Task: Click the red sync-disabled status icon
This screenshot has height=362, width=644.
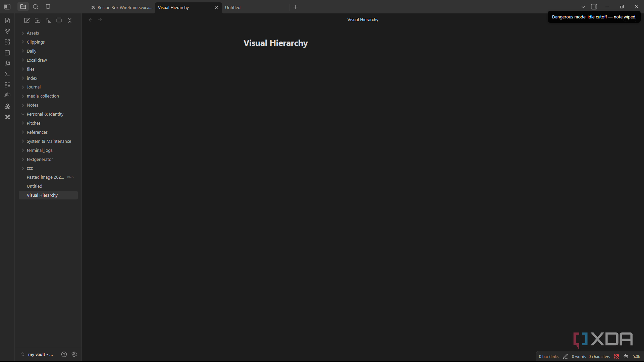Action: [x=616, y=356]
